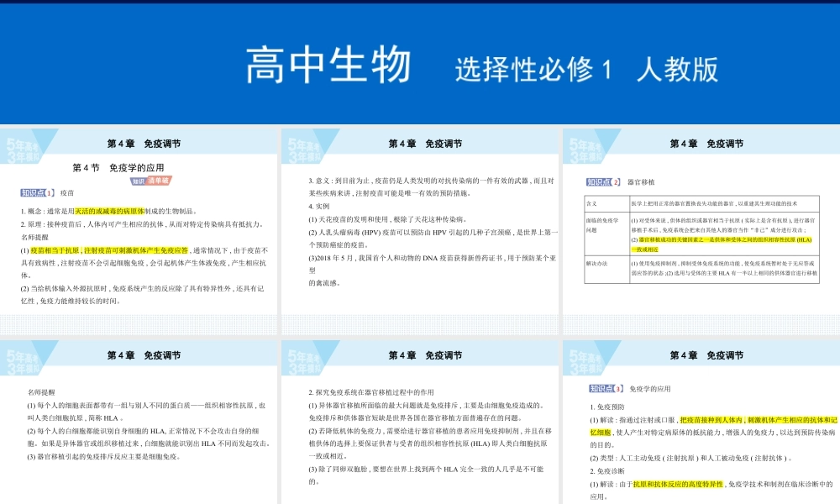
Task: Select the "免疫学的应用" label beside 知识点3
Action: point(650,389)
